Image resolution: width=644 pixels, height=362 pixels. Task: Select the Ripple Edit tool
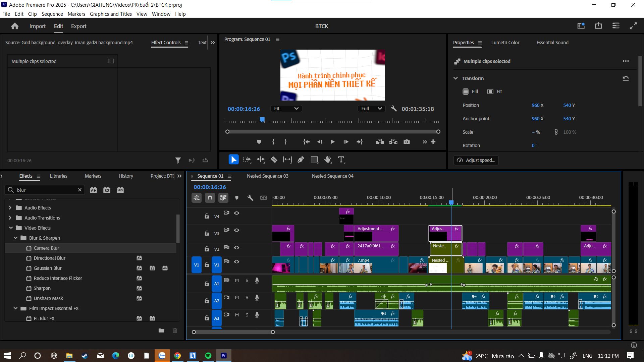pyautogui.click(x=261, y=160)
